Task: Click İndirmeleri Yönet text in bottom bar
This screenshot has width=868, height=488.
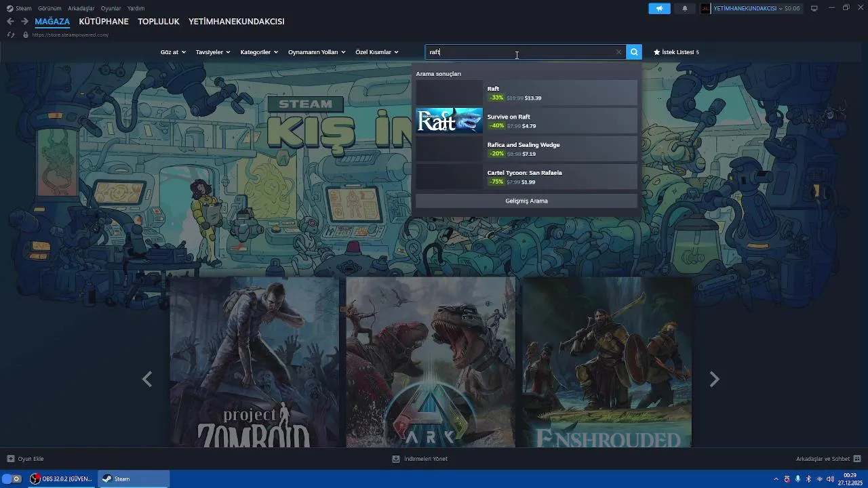Action: (x=426, y=459)
